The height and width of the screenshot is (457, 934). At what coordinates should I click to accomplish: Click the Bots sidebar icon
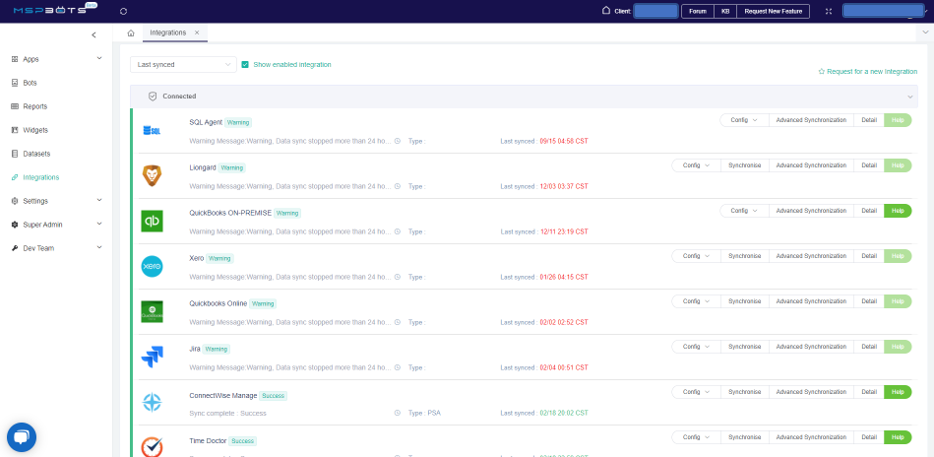pos(15,83)
